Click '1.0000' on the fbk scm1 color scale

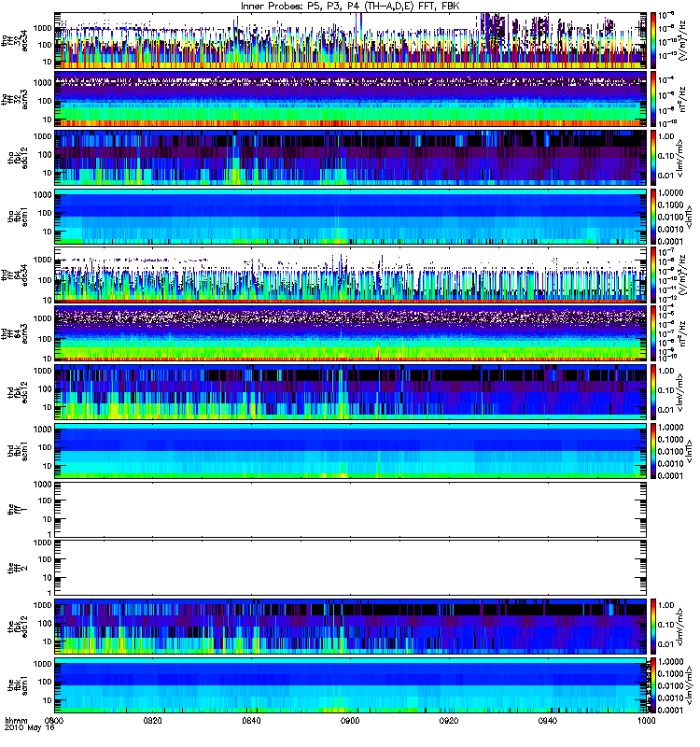pyautogui.click(x=670, y=662)
